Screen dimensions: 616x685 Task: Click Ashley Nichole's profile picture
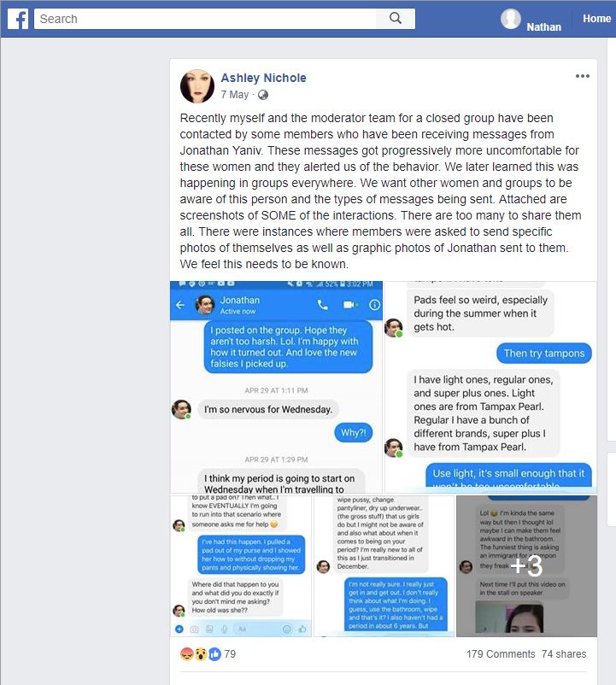(x=197, y=86)
